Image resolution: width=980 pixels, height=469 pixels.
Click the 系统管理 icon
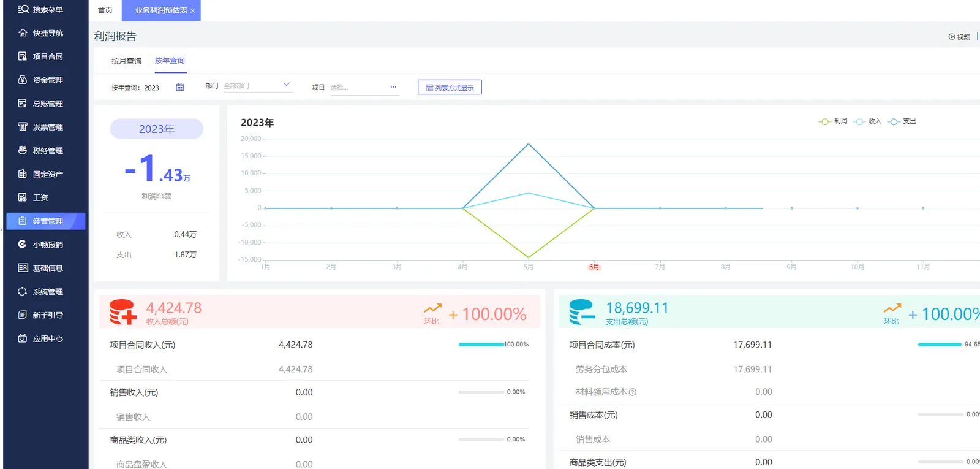coord(23,291)
